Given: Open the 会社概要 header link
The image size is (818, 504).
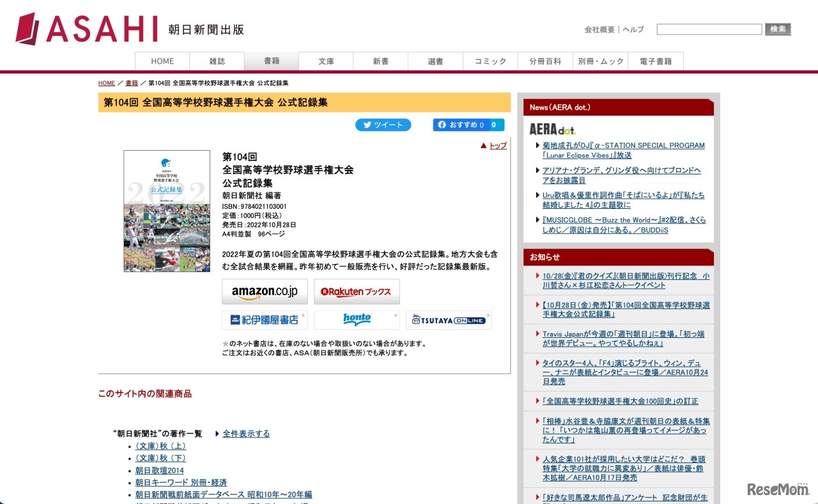Looking at the screenshot, I should [x=599, y=29].
